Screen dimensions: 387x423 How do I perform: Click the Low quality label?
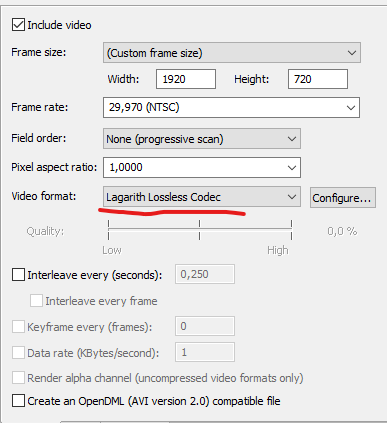coord(112,250)
